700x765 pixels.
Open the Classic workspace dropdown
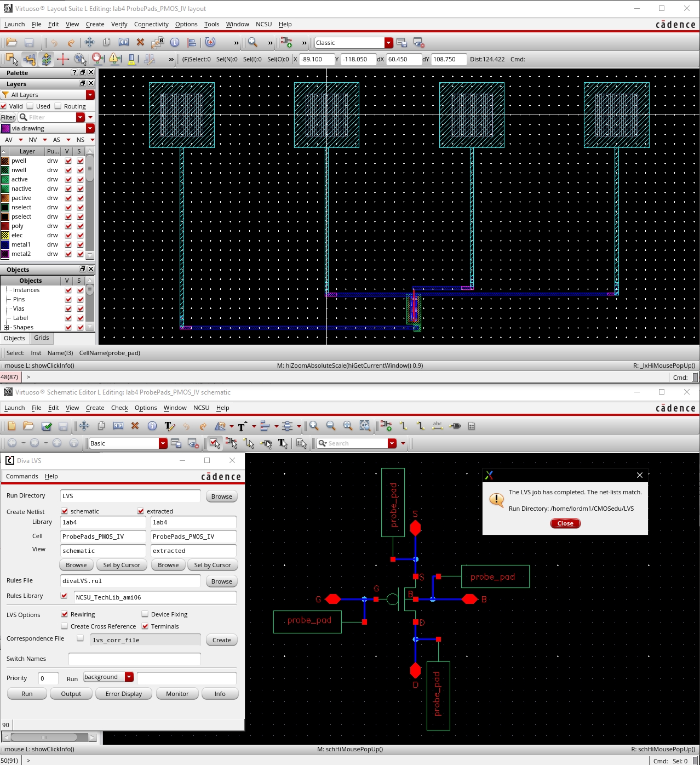pyautogui.click(x=388, y=43)
